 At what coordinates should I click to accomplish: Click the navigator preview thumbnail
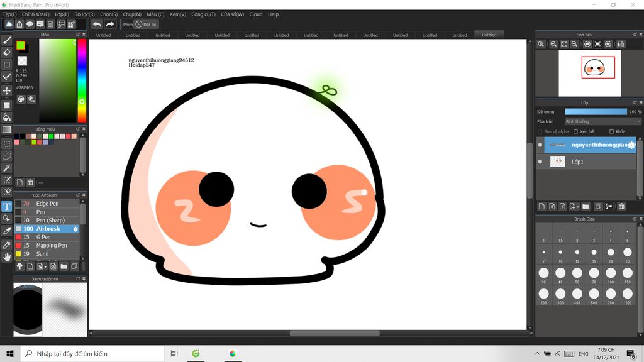[590, 74]
